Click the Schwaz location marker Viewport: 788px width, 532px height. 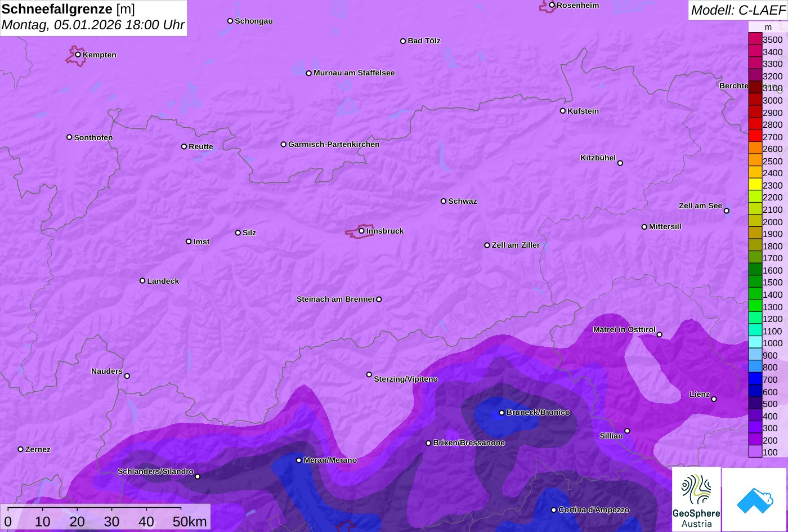444,201
